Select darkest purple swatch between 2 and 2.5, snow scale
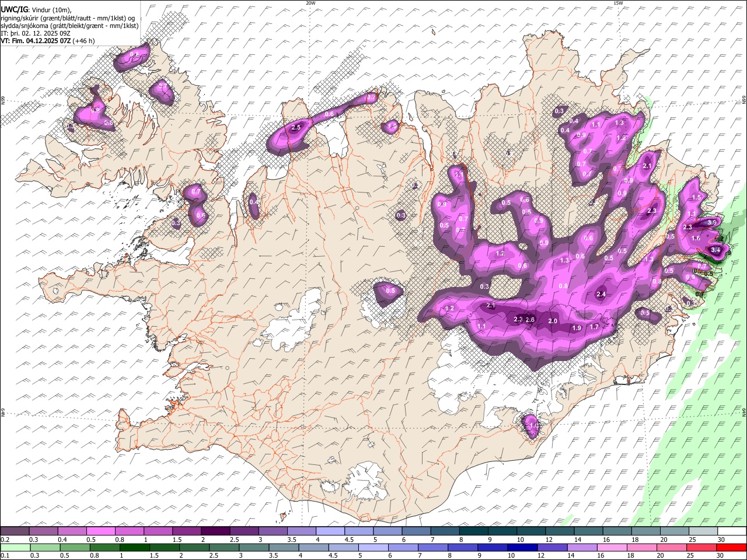 coord(215,531)
